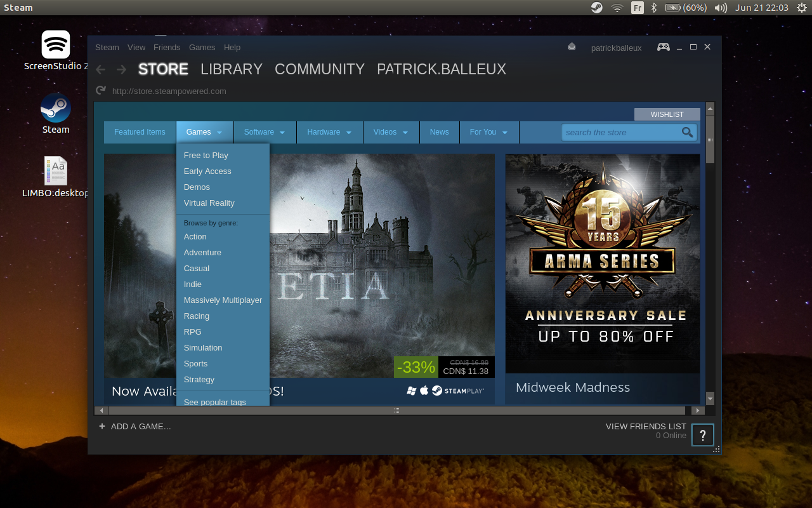The image size is (812, 508).
Task: Open the Wi-Fi network indicator
Action: (x=617, y=8)
